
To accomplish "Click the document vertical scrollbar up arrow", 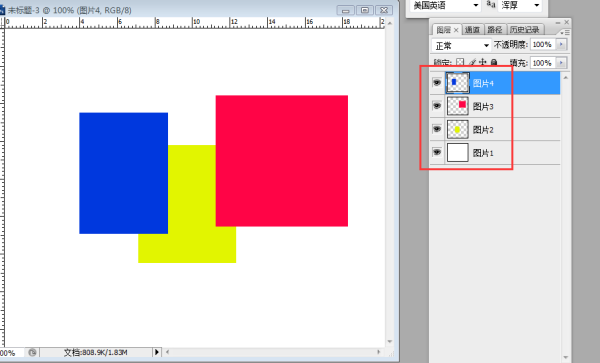I will point(390,23).
